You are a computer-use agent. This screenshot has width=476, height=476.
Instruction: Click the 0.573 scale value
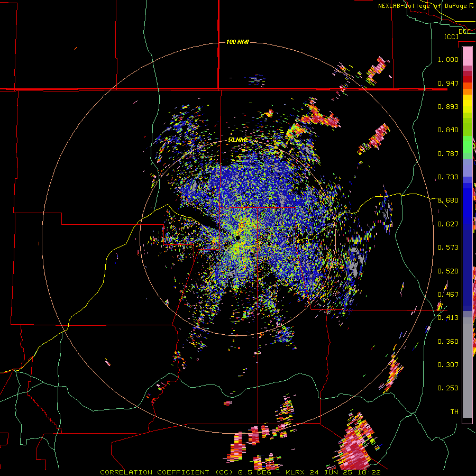pos(448,248)
